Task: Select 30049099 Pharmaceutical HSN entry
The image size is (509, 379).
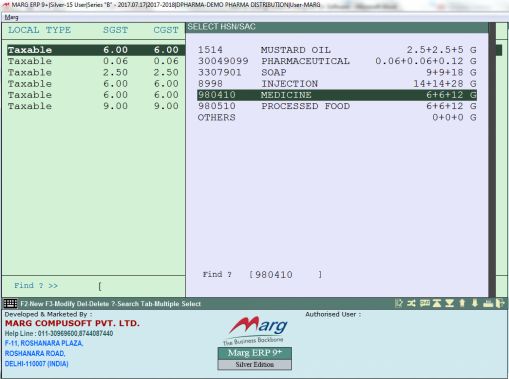Action: tap(337, 61)
